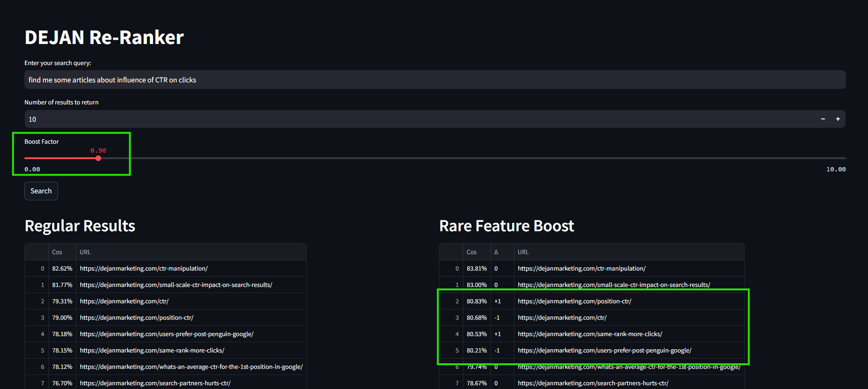Open search-partners-hurts-ctr URL in Rare Feature Boost
This screenshot has width=868, height=389.
click(593, 383)
